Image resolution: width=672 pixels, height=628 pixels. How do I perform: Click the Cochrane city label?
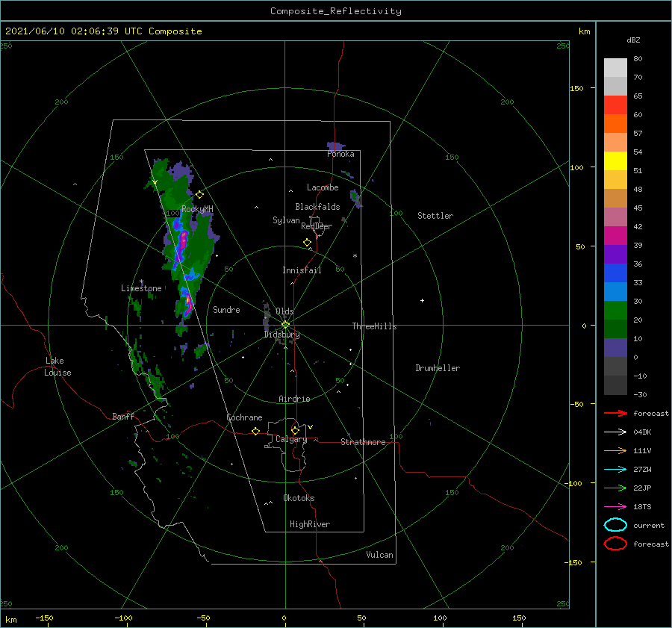244,417
